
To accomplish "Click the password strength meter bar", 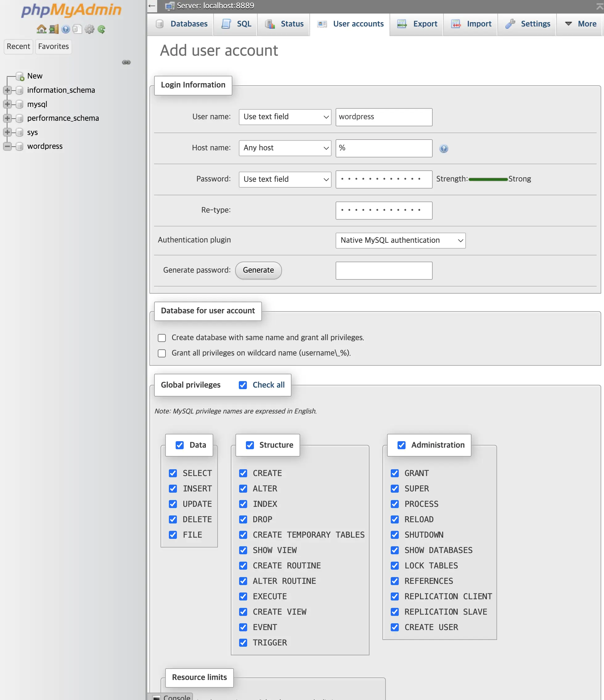I will click(x=488, y=179).
